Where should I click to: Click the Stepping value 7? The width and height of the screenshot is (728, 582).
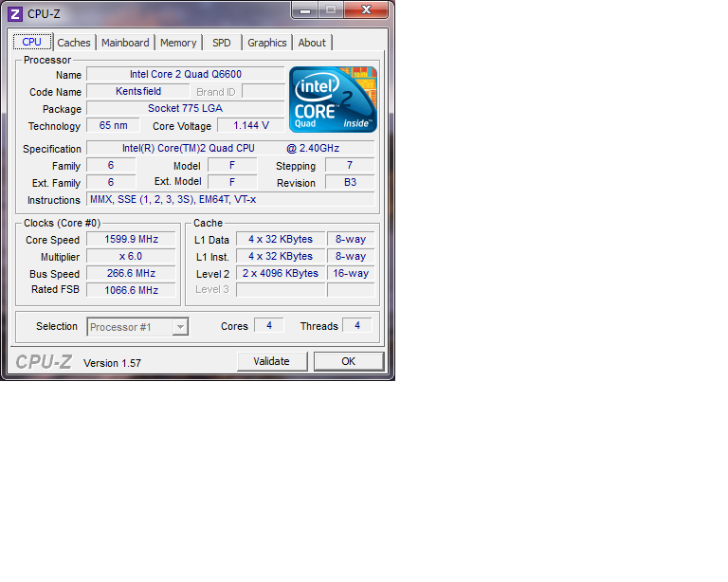tap(350, 166)
